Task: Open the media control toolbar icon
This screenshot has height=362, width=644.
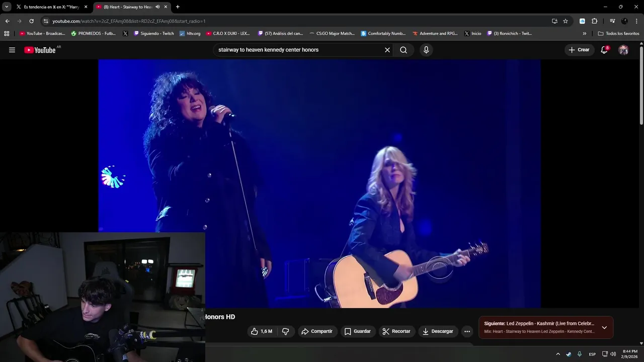Action: point(612,21)
